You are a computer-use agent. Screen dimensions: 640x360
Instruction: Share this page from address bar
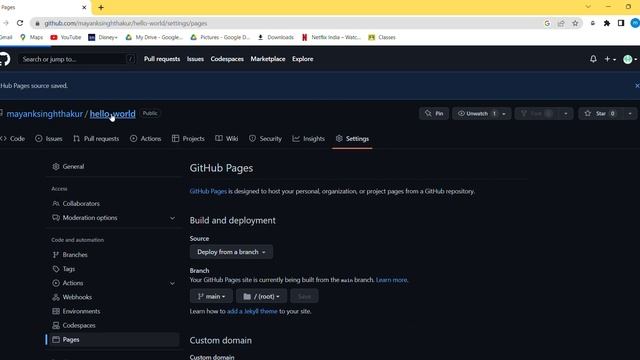click(561, 23)
